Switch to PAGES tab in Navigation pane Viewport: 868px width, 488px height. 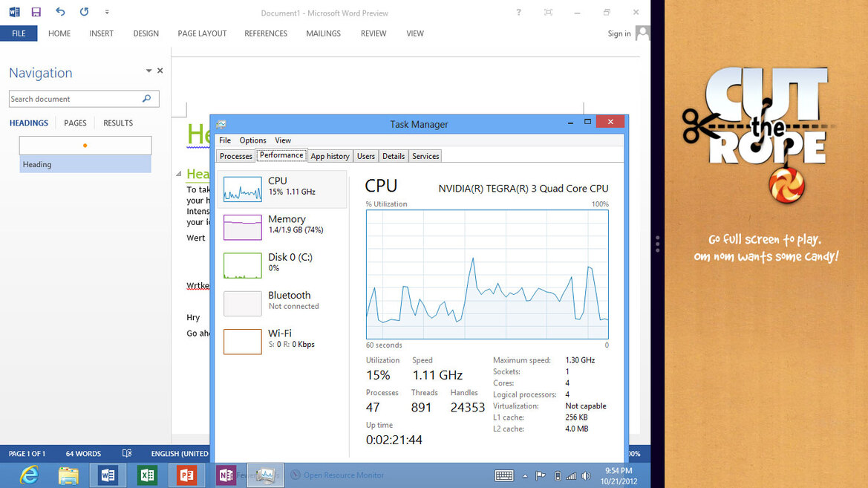click(x=75, y=123)
